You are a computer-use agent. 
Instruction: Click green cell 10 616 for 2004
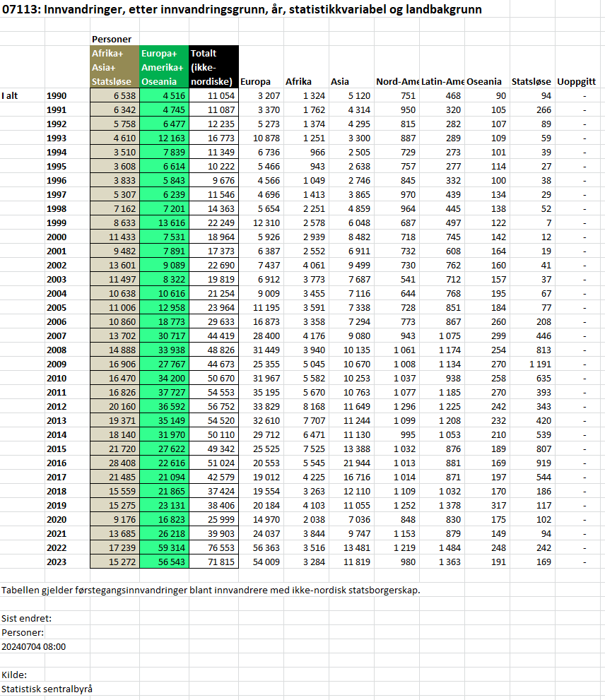165,293
